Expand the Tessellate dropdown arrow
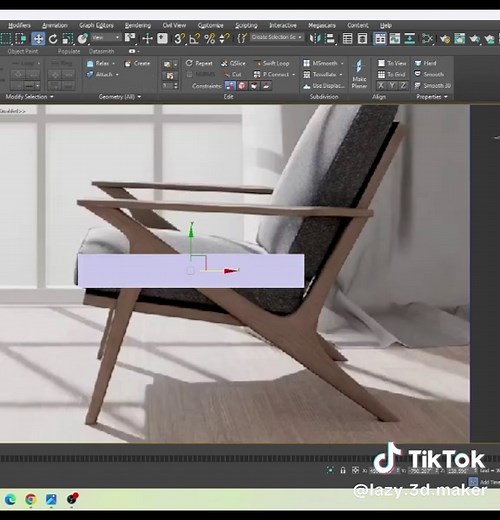The height and width of the screenshot is (520, 500). coord(341,74)
